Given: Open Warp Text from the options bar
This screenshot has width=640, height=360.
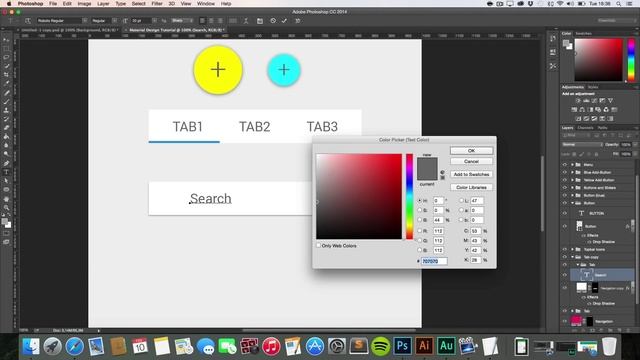Looking at the screenshot, I should point(246,20).
